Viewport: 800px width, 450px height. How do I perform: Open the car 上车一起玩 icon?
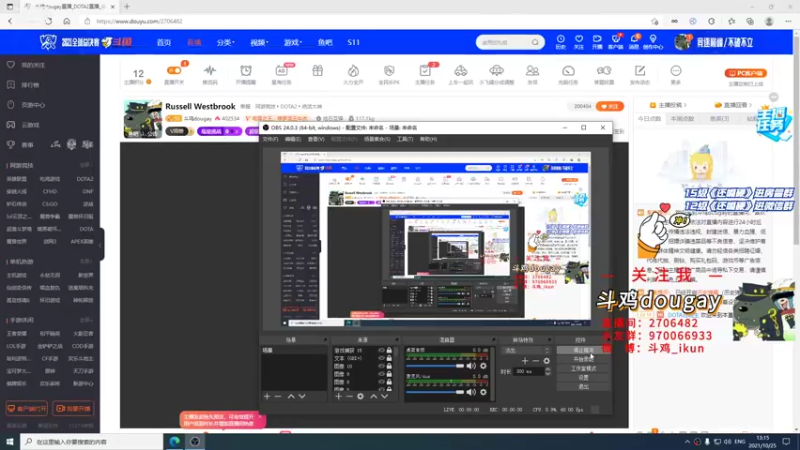460,71
